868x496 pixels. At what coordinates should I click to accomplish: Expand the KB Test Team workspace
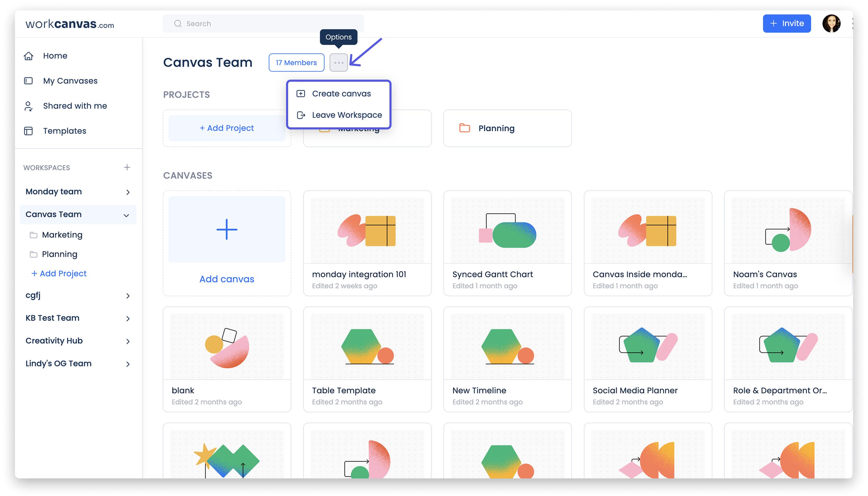tap(128, 319)
